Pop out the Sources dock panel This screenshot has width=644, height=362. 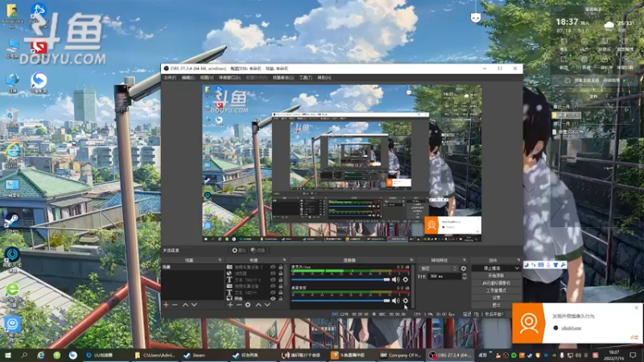284,260
